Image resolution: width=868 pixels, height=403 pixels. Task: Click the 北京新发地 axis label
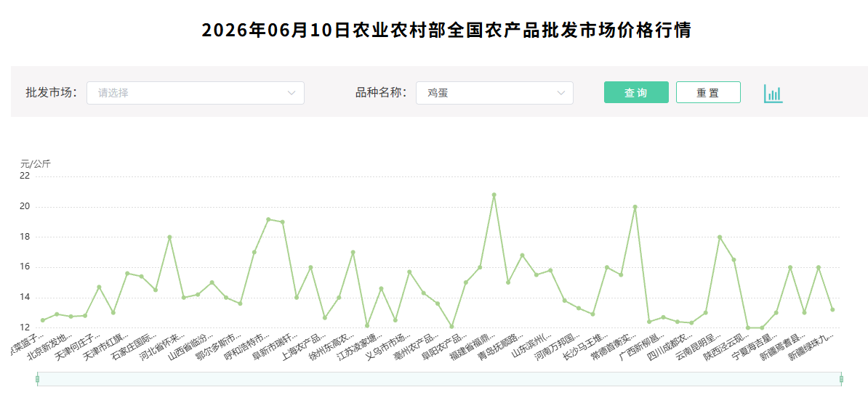coord(51,346)
